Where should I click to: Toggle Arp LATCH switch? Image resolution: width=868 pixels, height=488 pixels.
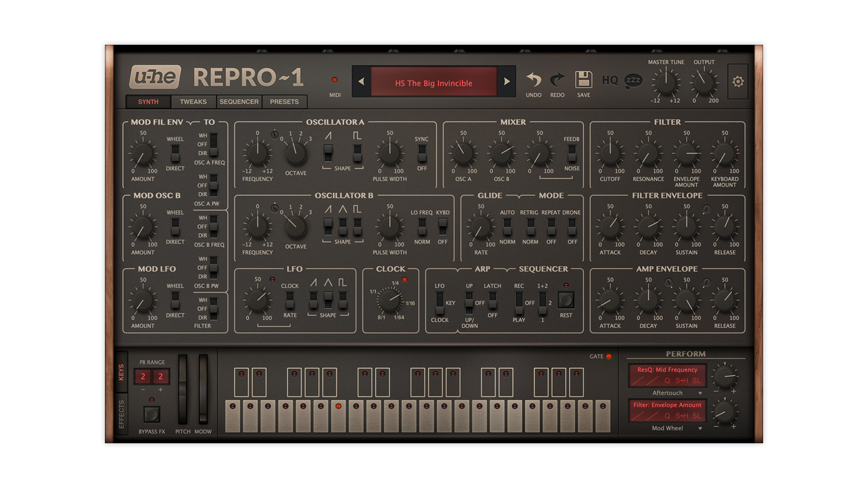tap(492, 300)
